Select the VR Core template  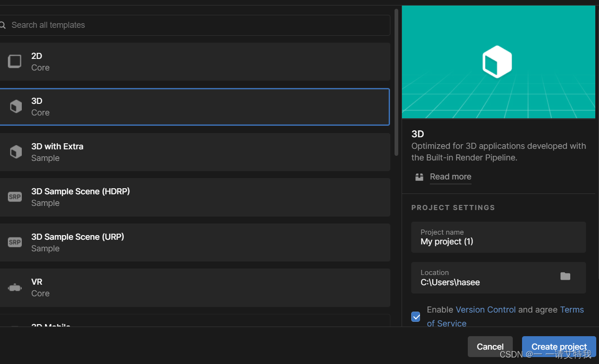point(195,287)
